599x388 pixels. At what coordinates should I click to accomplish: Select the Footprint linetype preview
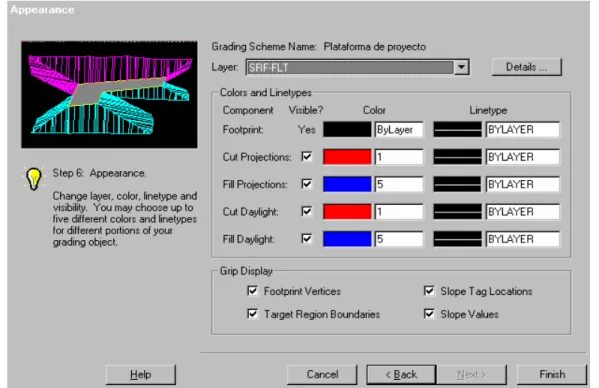[457, 129]
